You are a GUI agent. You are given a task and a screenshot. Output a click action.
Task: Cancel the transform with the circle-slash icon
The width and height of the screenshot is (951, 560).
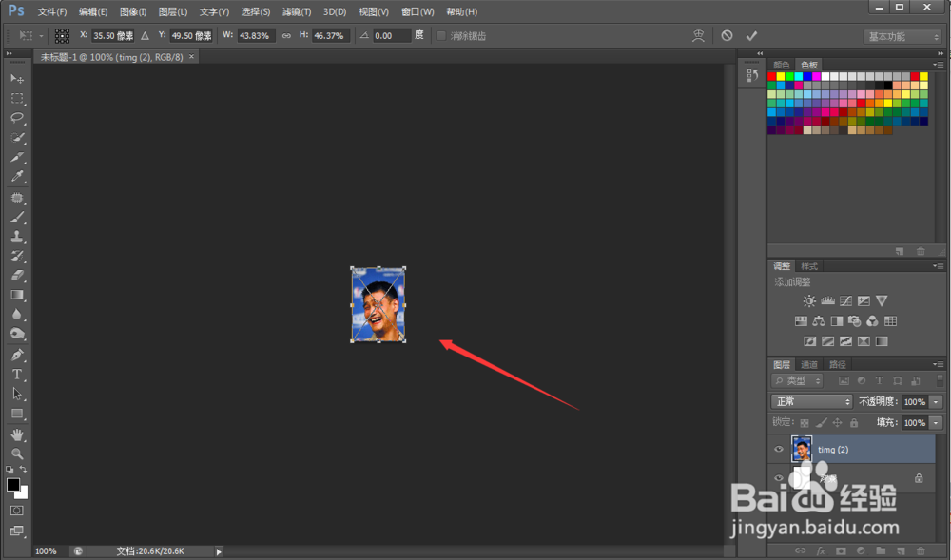(727, 36)
